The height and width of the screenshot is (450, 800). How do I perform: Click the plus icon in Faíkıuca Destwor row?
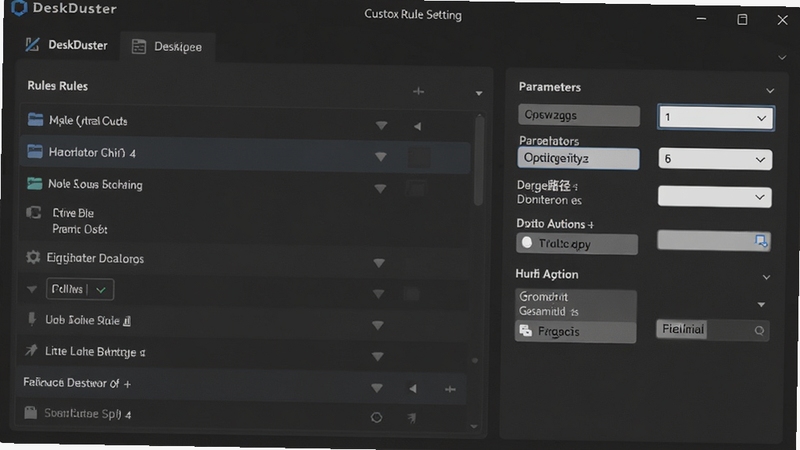click(x=450, y=389)
